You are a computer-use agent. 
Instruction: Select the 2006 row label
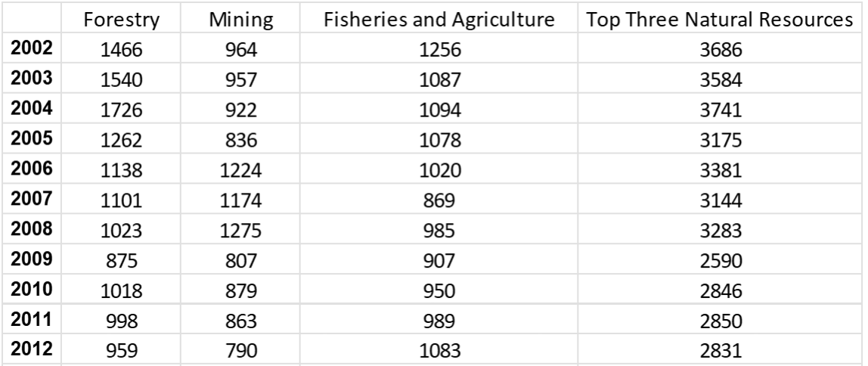32,168
